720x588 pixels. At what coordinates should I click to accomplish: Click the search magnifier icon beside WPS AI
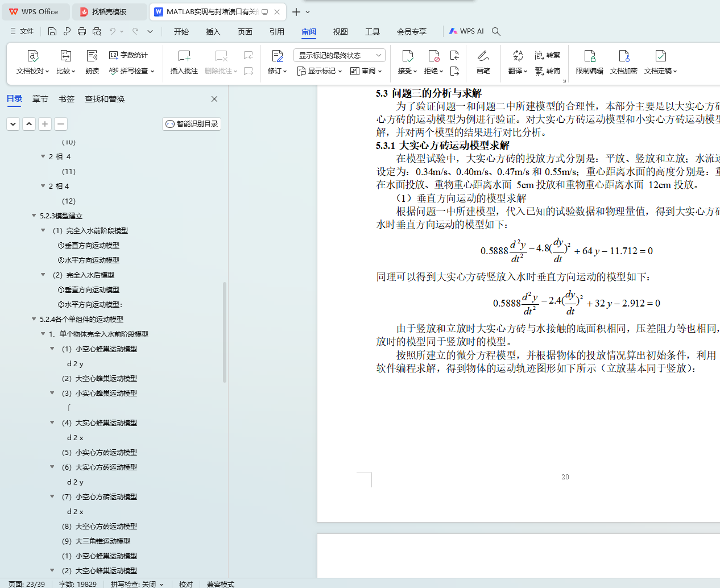coord(496,32)
